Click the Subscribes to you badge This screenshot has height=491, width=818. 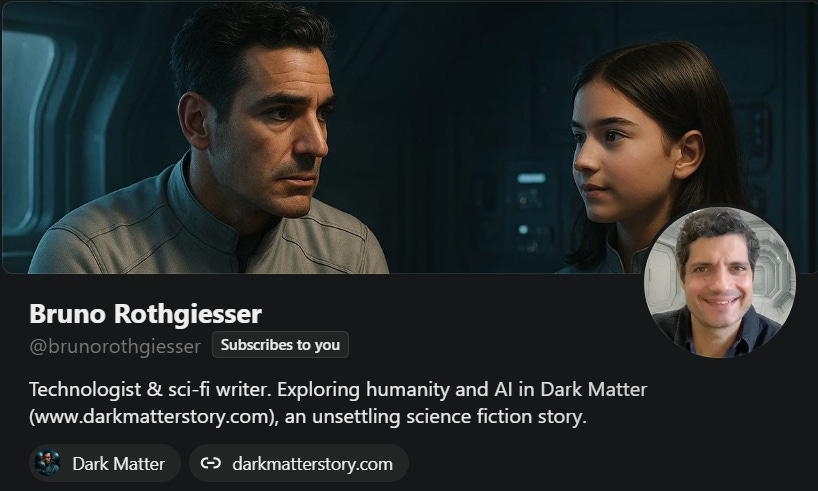(x=280, y=344)
